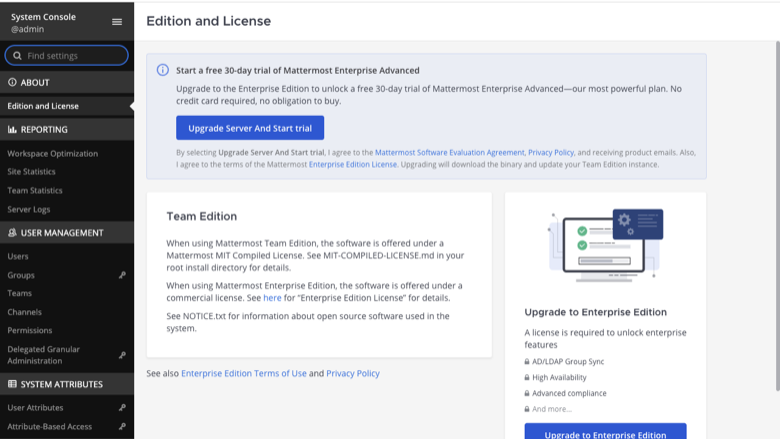Click Upgrade Server And Start trial button
The height and width of the screenshot is (439, 780).
(x=250, y=128)
